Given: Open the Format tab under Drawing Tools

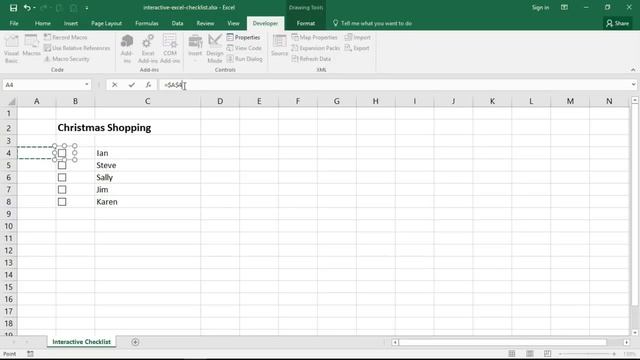Looking at the screenshot, I should pyautogui.click(x=305, y=23).
